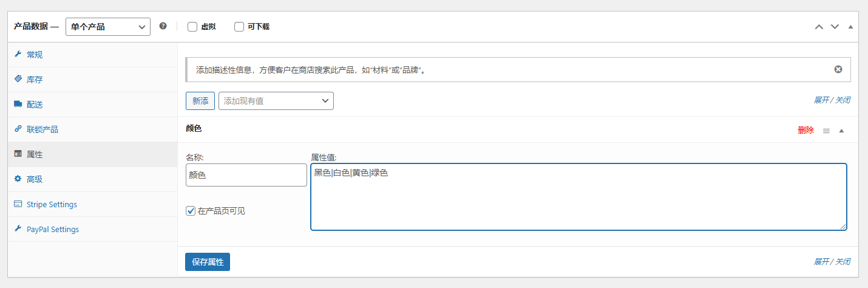Viewport: 868px width, 288px height.
Task: Click the 颜色 attribute header title
Action: click(x=194, y=129)
